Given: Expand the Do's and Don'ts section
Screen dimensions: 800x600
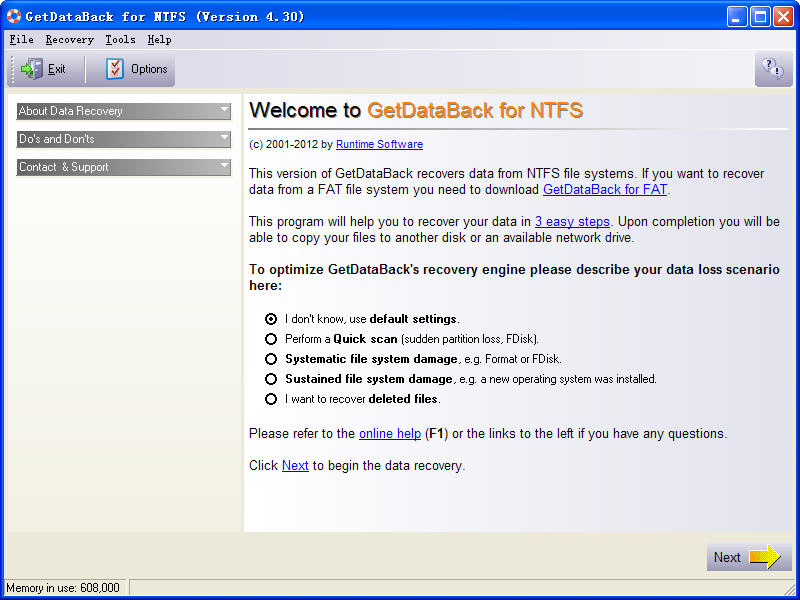Looking at the screenshot, I should 124,139.
